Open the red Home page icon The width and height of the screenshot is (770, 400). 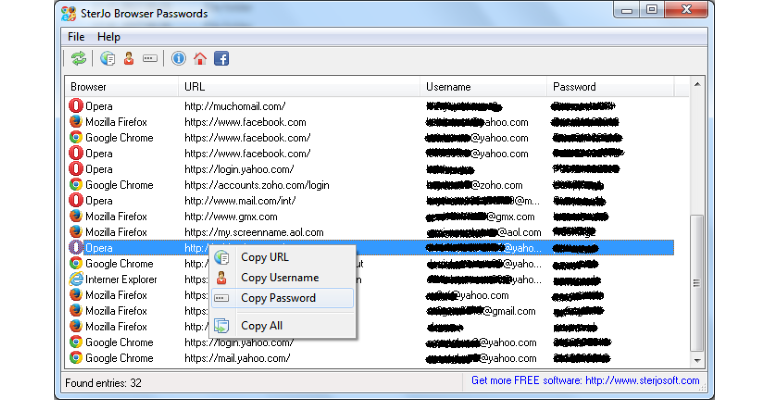[200, 59]
